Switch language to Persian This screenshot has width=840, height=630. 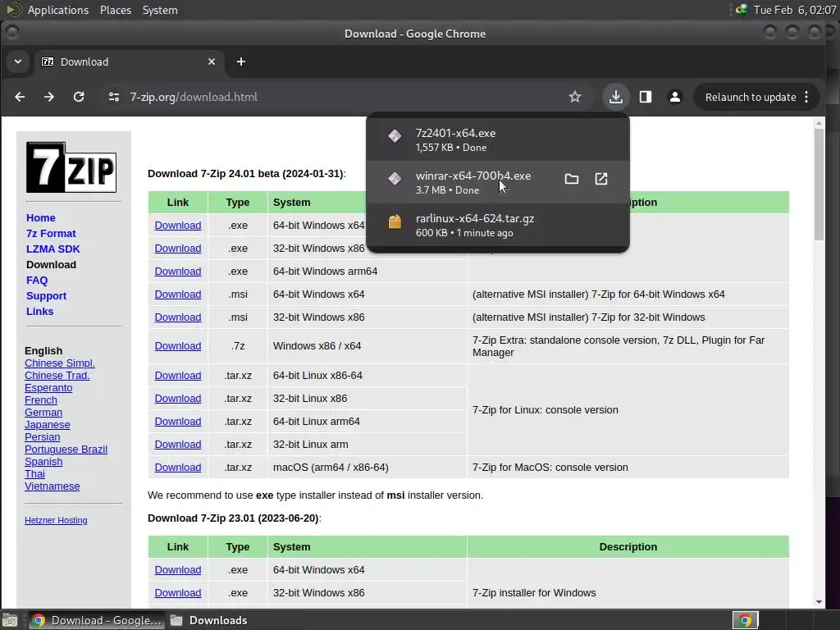click(x=43, y=437)
